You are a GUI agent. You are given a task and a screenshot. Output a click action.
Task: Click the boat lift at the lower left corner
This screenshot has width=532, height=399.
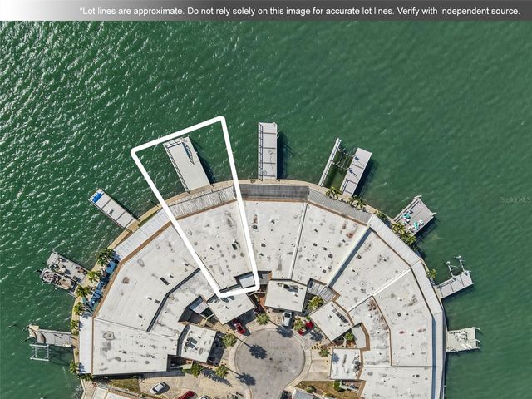tap(48, 338)
